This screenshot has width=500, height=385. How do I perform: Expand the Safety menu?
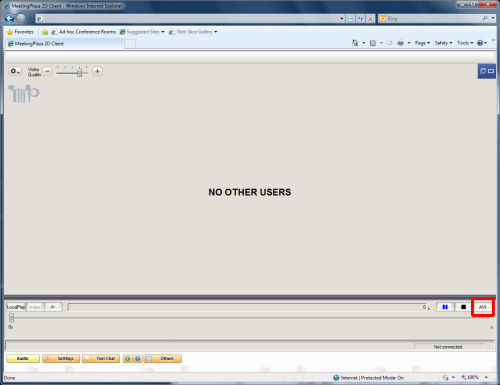443,43
